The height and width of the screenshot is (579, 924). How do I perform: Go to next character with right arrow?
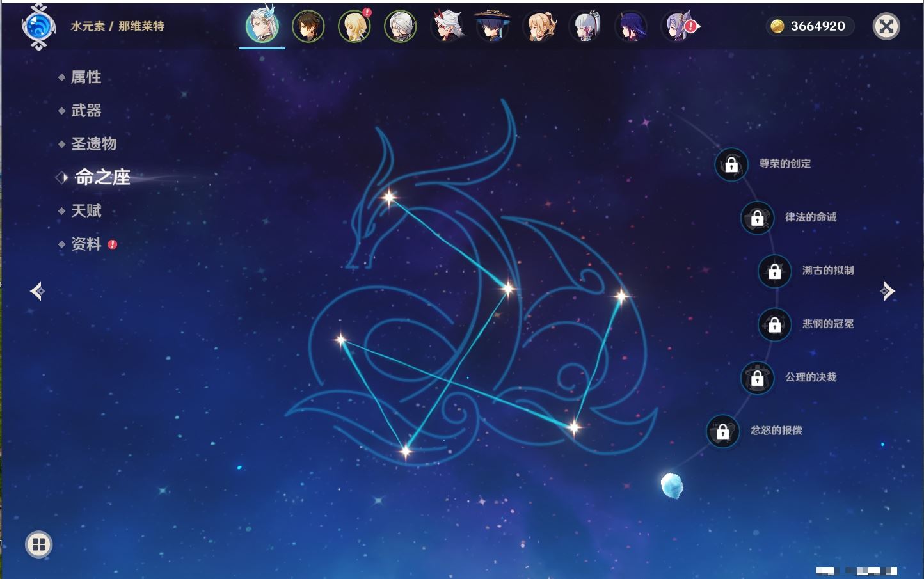888,291
